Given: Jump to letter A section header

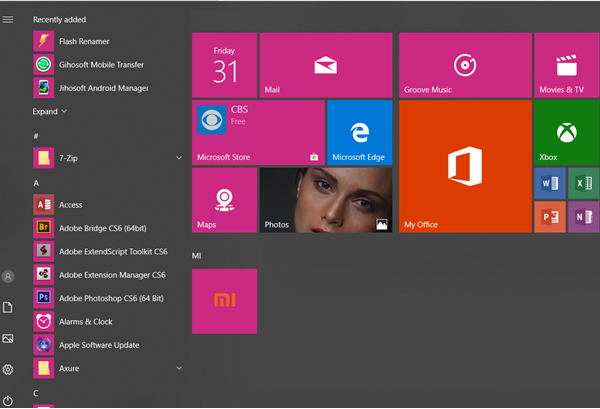Looking at the screenshot, I should point(36,183).
